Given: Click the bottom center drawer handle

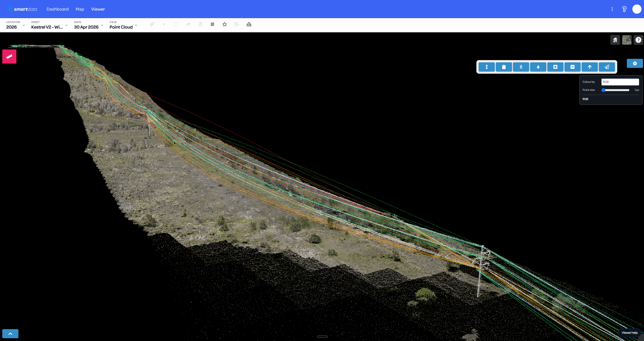Looking at the screenshot, I should click(x=322, y=337).
